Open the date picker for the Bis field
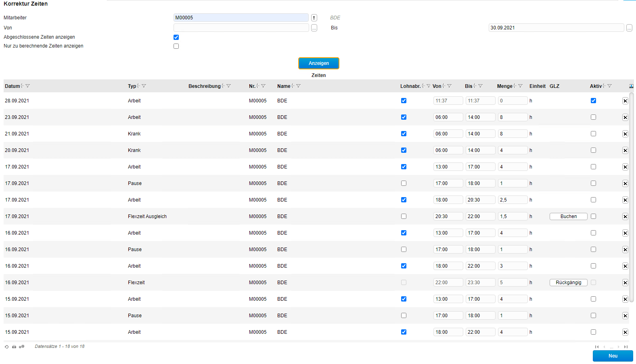636x364 pixels. point(629,28)
